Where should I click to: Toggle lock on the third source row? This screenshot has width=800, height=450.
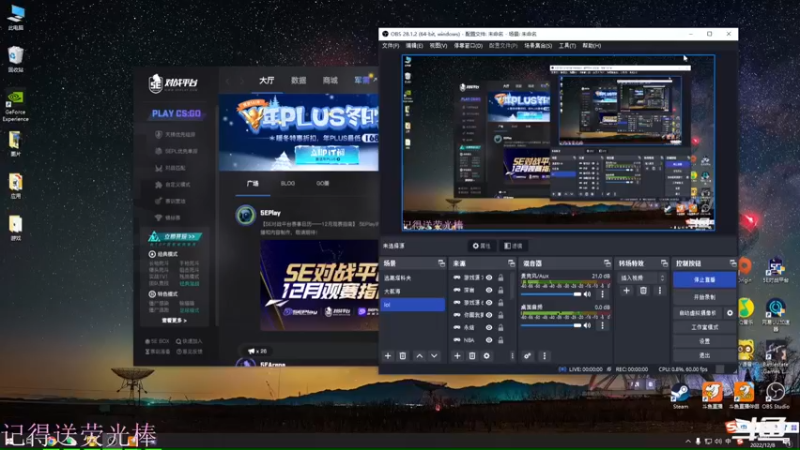tap(501, 303)
